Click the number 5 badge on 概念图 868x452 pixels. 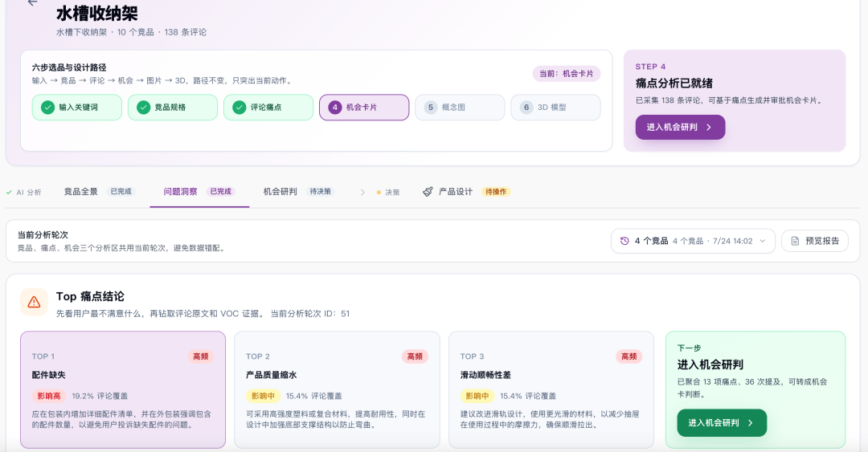click(431, 108)
